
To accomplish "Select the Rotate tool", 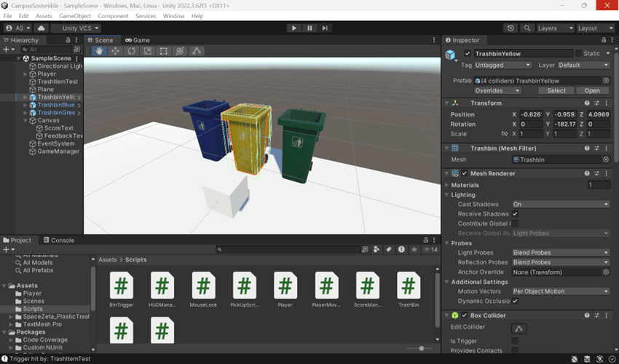I will [x=132, y=52].
